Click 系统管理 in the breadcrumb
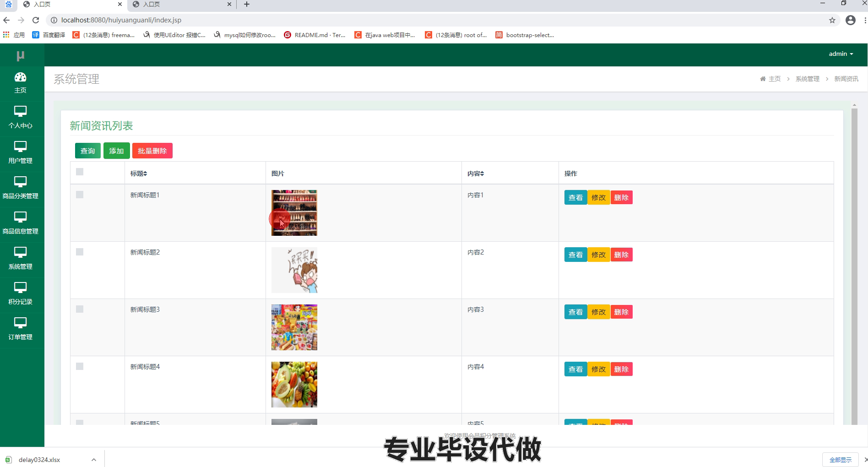This screenshot has width=868, height=467. [808, 79]
